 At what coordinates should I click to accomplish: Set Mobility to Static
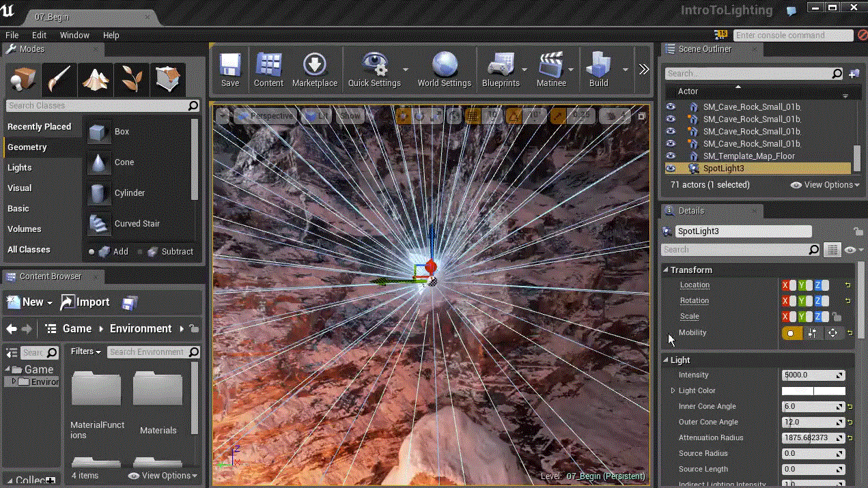[792, 333]
